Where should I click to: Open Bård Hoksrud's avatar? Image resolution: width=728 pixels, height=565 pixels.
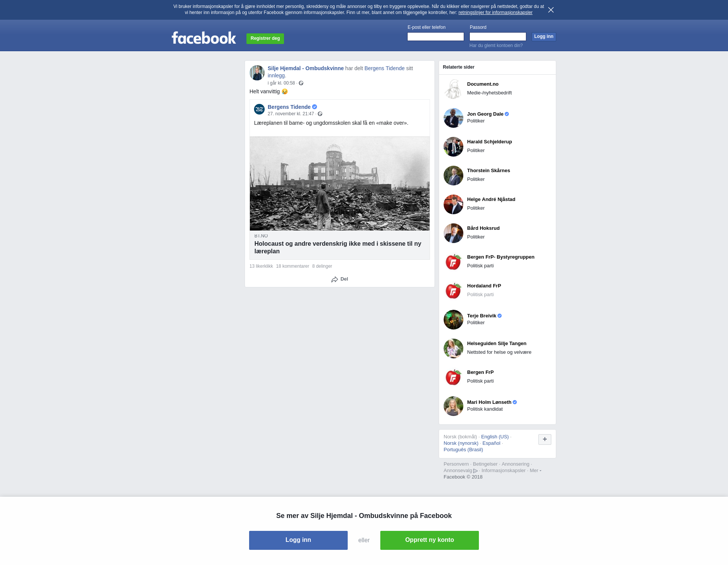(453, 233)
